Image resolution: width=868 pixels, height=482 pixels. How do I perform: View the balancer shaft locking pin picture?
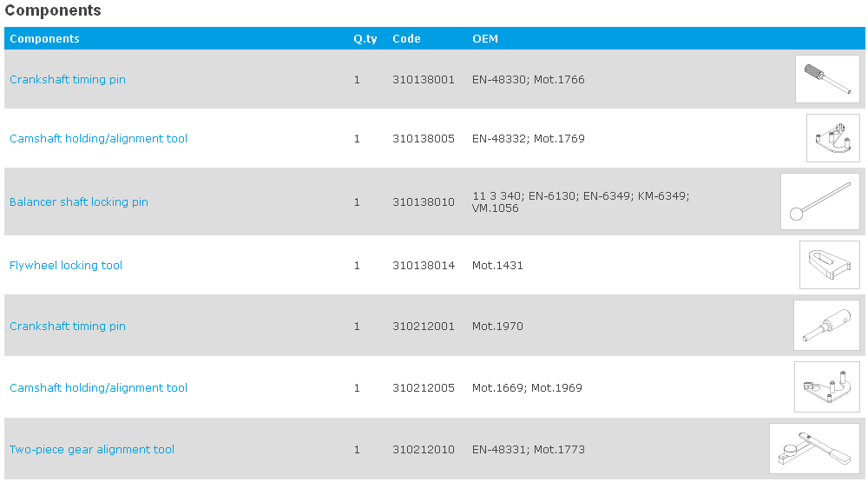pos(819,201)
